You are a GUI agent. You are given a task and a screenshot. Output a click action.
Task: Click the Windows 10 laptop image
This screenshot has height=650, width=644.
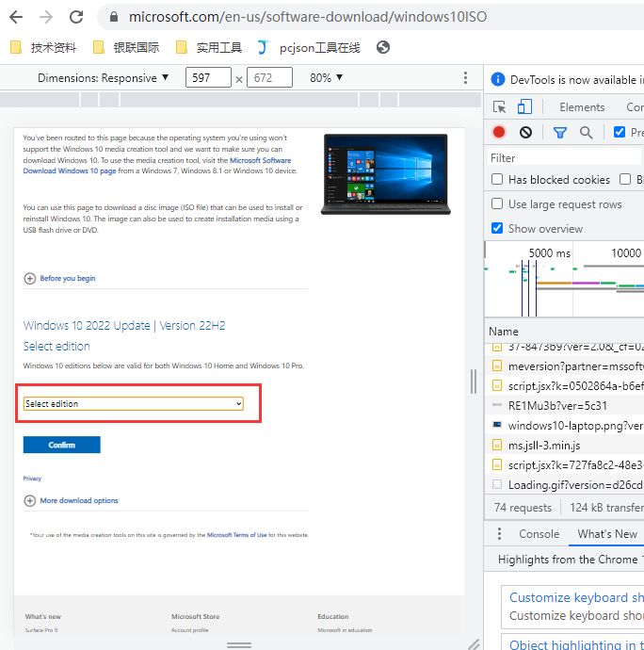coord(386,173)
